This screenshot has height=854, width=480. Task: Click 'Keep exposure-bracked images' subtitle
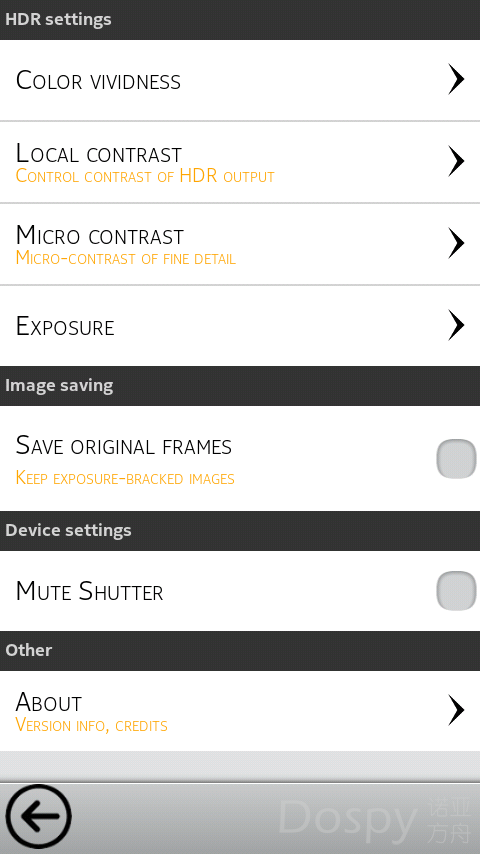(125, 478)
